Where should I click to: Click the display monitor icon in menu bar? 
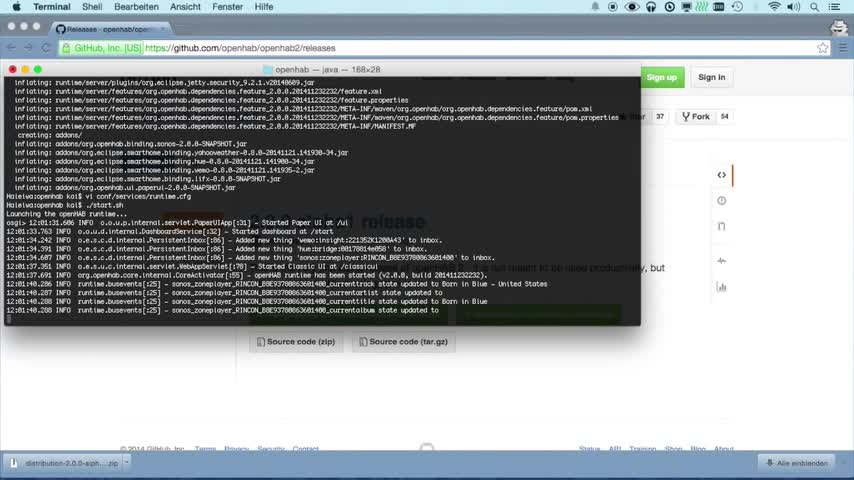(x=686, y=7)
